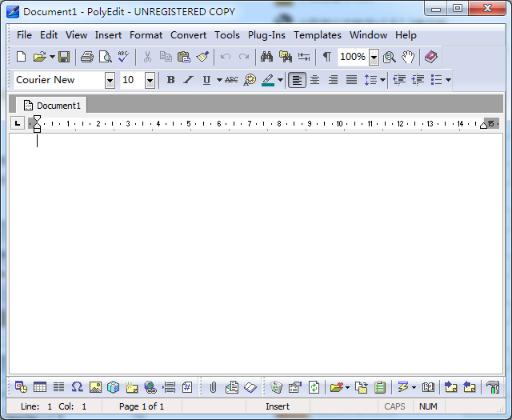
Task: Open the Templates menu
Action: click(x=318, y=35)
